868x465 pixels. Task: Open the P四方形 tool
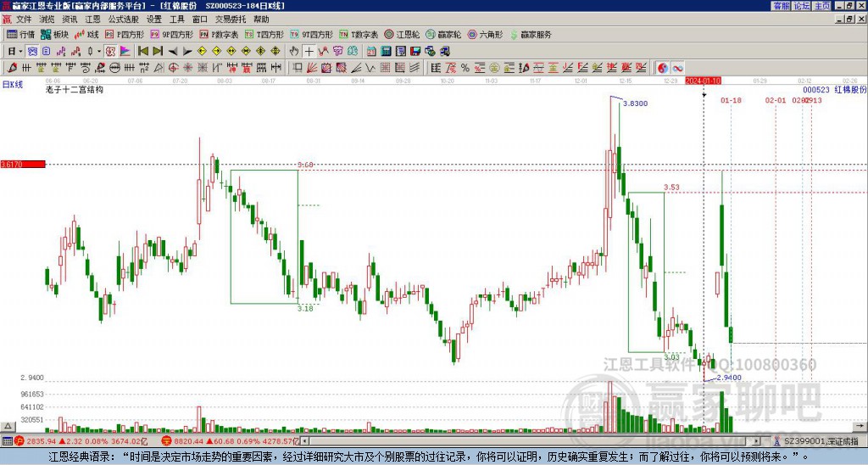pyautogui.click(x=125, y=34)
